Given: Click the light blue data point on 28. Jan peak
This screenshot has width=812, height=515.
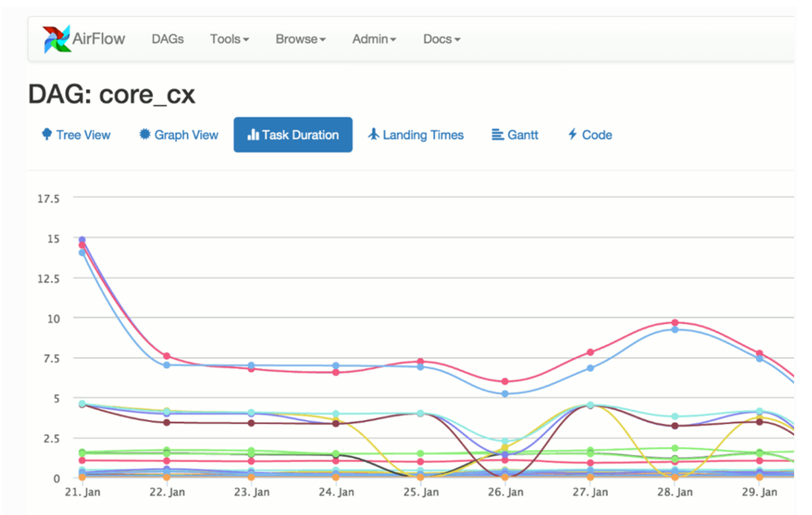Looking at the screenshot, I should coord(675,330).
